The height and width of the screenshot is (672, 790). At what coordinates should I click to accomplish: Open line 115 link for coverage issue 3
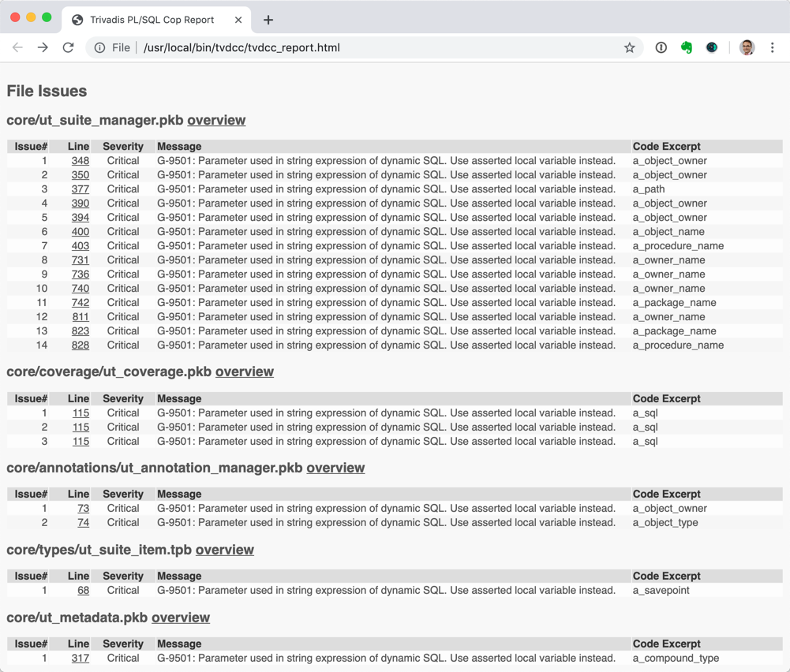coord(80,441)
